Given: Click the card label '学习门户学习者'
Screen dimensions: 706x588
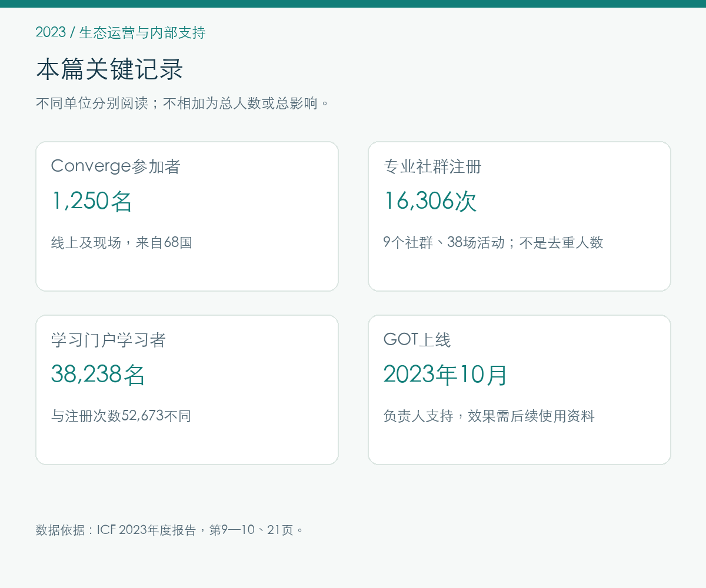Looking at the screenshot, I should point(109,340).
